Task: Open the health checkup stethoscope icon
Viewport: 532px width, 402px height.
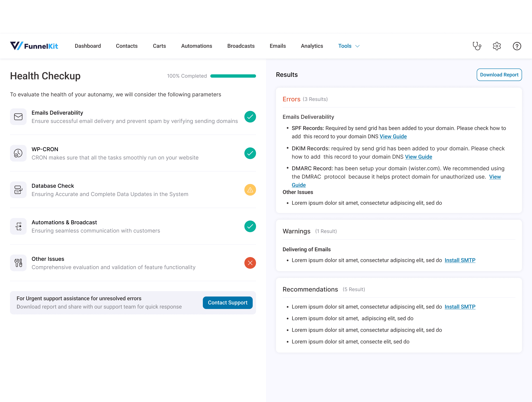Action: click(477, 46)
